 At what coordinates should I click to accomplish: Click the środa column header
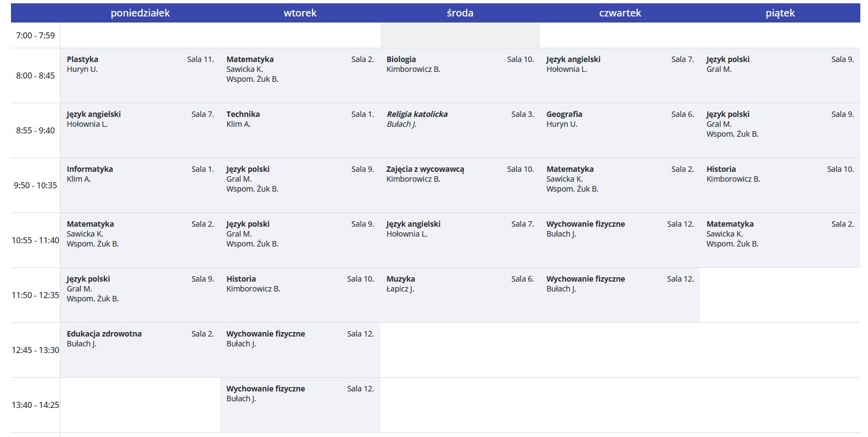460,13
